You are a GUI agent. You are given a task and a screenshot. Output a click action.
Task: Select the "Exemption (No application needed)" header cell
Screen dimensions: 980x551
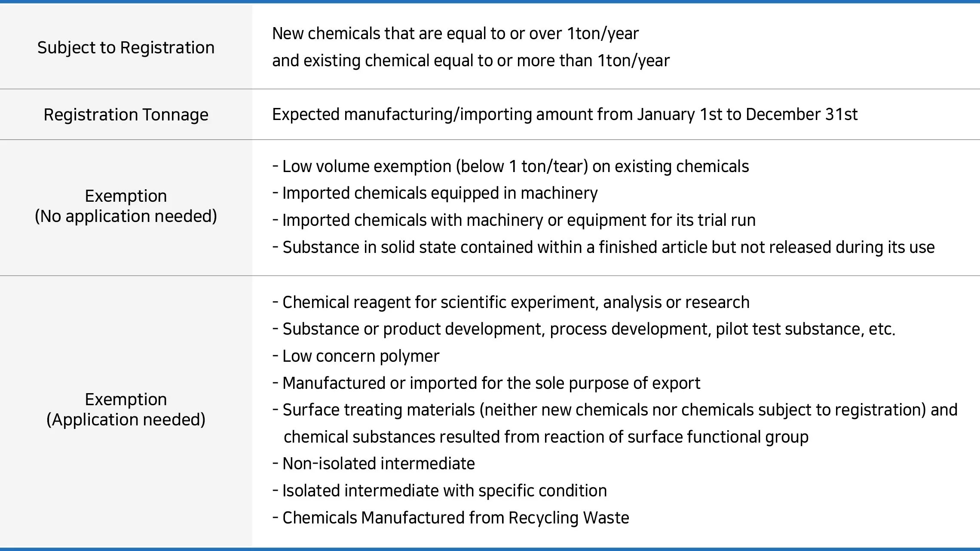click(126, 206)
